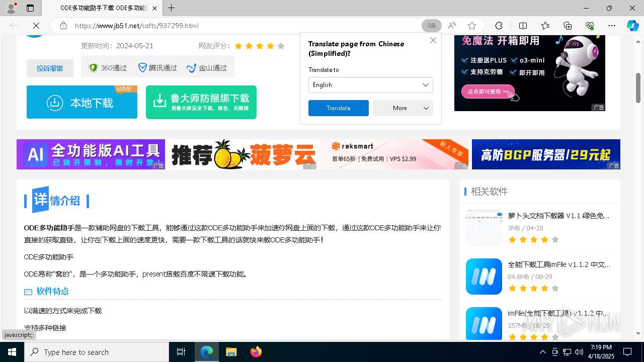
Task: Open File Explorer from taskbar
Action: [x=231, y=352]
